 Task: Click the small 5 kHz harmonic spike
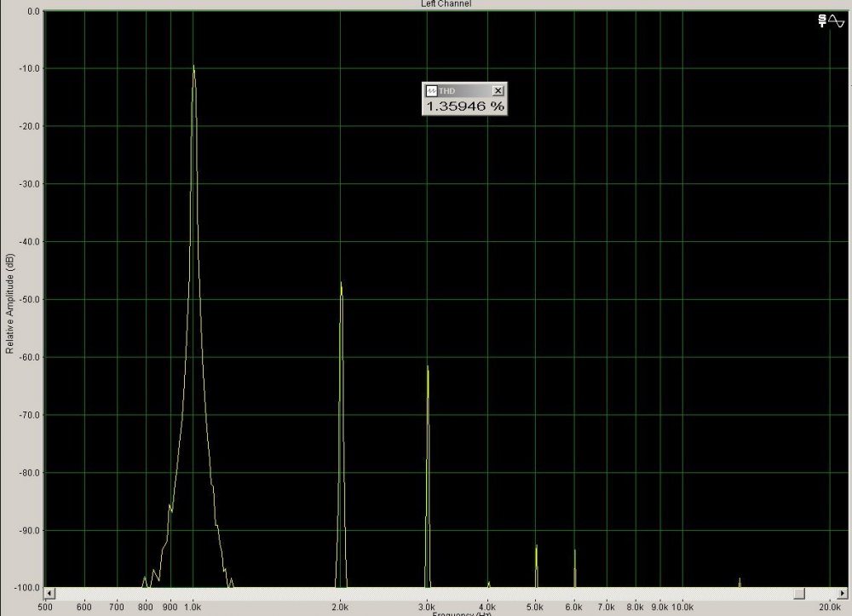tap(536, 548)
